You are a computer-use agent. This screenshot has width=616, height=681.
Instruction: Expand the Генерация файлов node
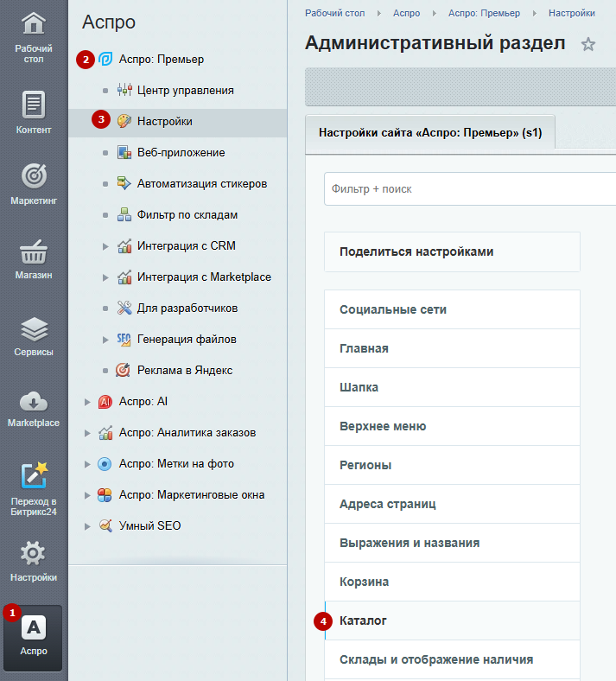click(x=105, y=340)
